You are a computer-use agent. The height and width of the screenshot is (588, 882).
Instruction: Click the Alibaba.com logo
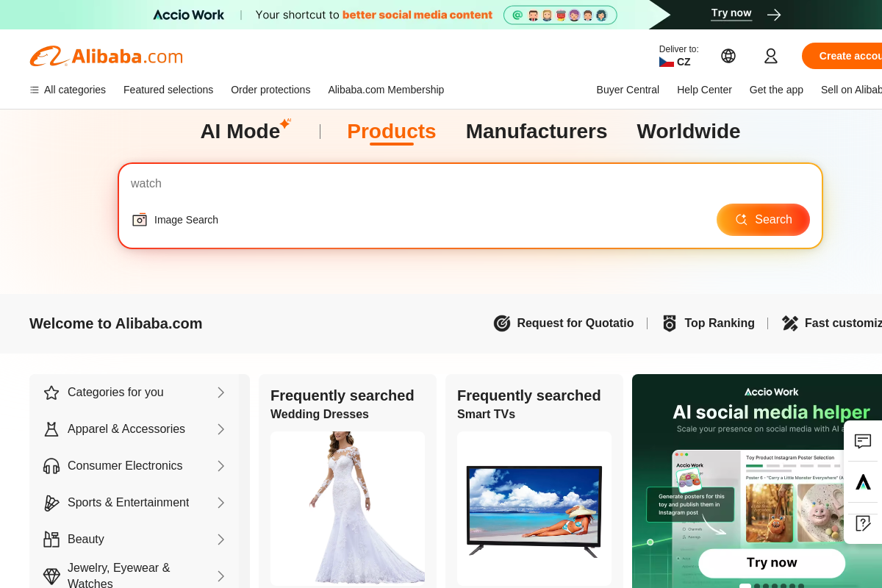tap(106, 56)
